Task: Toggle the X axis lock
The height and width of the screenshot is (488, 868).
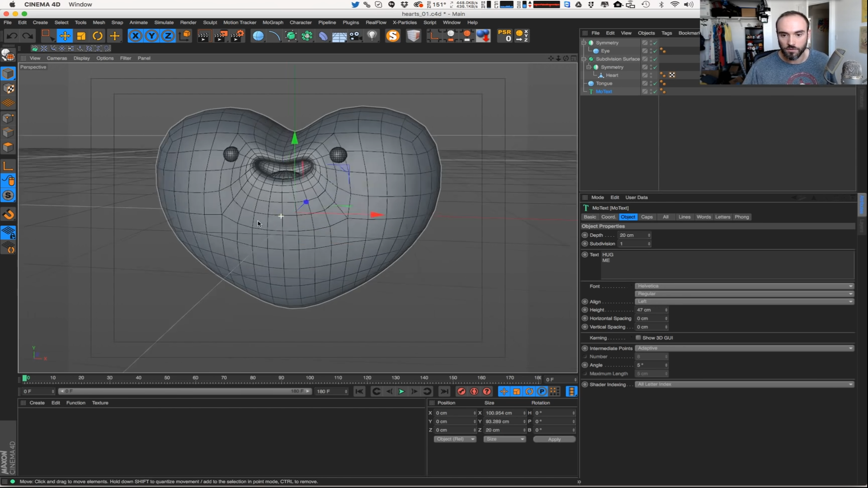Action: coord(135,36)
